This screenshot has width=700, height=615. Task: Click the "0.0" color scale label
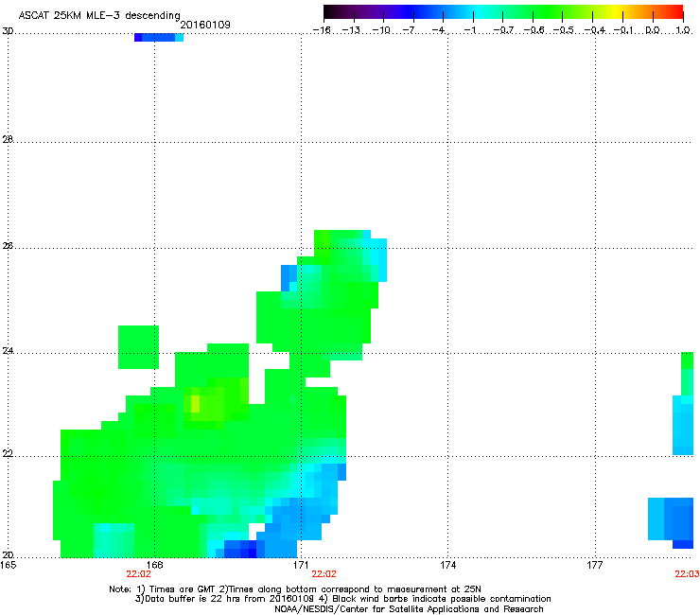[653, 30]
